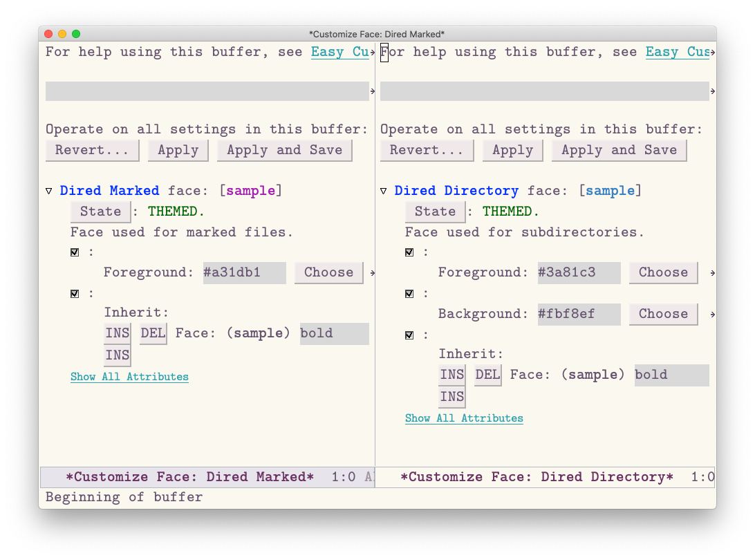
Task: Open Show All Attributes for Dired Marked
Action: pos(129,377)
